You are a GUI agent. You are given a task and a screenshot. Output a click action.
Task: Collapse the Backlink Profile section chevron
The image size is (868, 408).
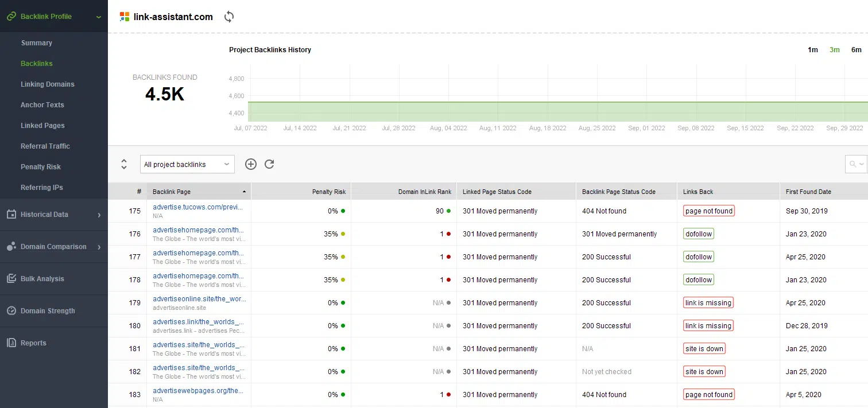pyautogui.click(x=99, y=17)
